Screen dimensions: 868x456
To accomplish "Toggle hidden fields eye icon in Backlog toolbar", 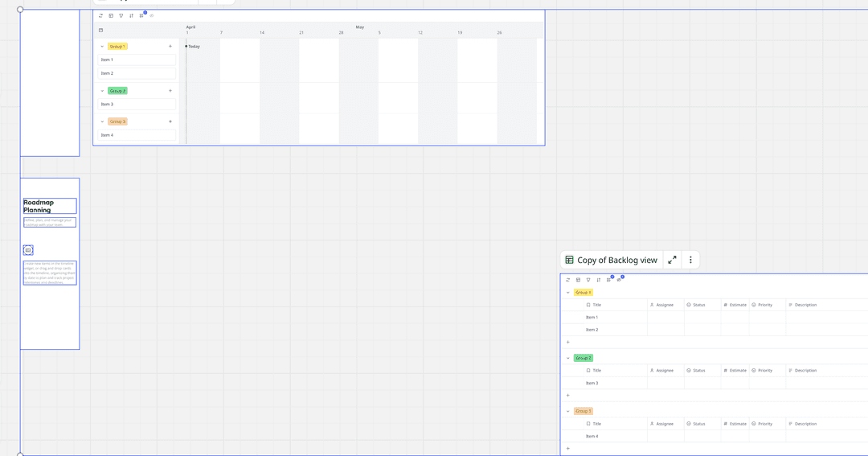I will (x=619, y=280).
